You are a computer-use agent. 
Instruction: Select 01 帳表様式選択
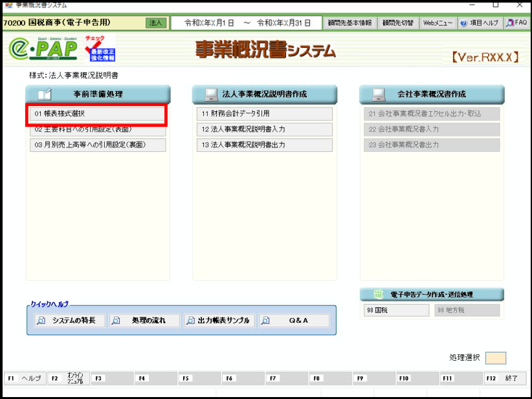(97, 114)
